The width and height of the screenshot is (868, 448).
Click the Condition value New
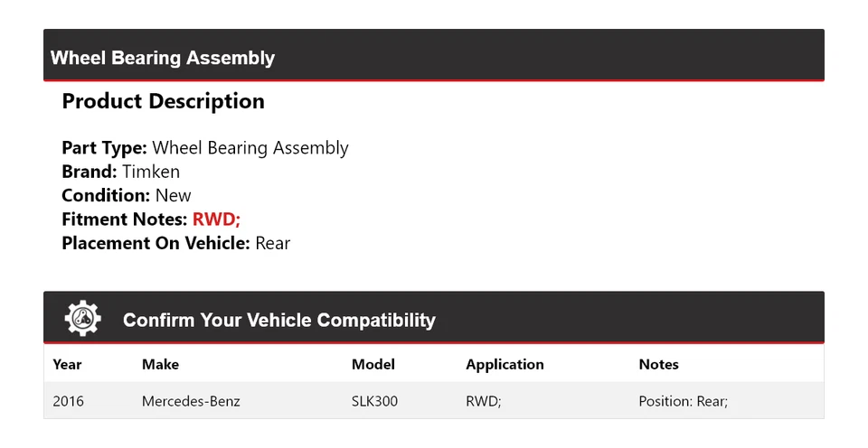coord(173,195)
